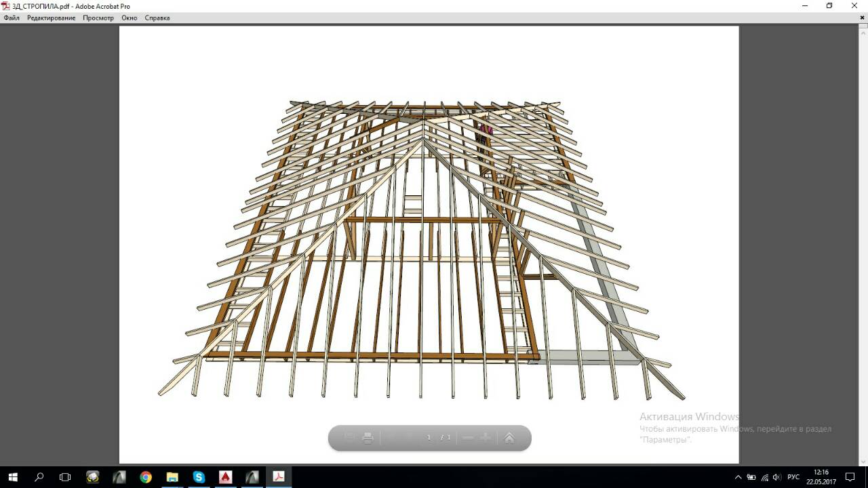Minimize the Adobe Acrobat Pro window
Screen dimensions: 868x488
click(805, 5)
